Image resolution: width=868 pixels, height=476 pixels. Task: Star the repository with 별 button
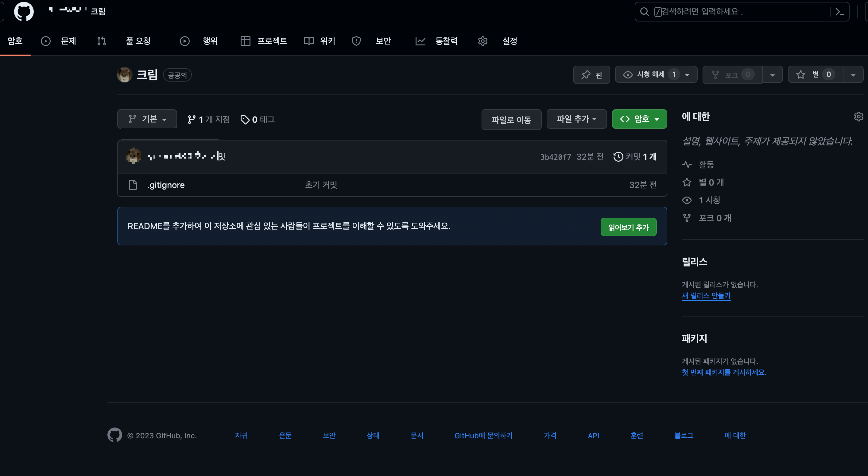tap(816, 75)
